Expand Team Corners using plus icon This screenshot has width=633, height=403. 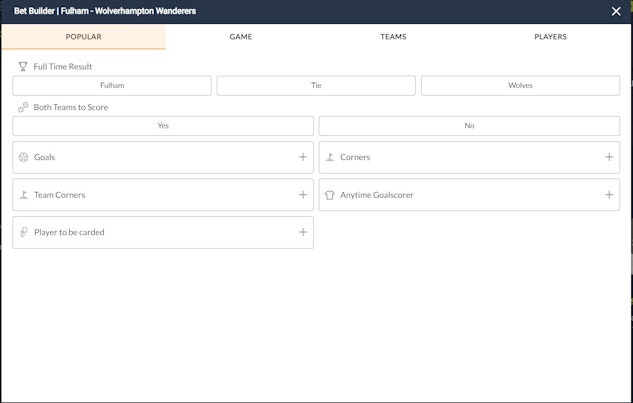pos(303,195)
